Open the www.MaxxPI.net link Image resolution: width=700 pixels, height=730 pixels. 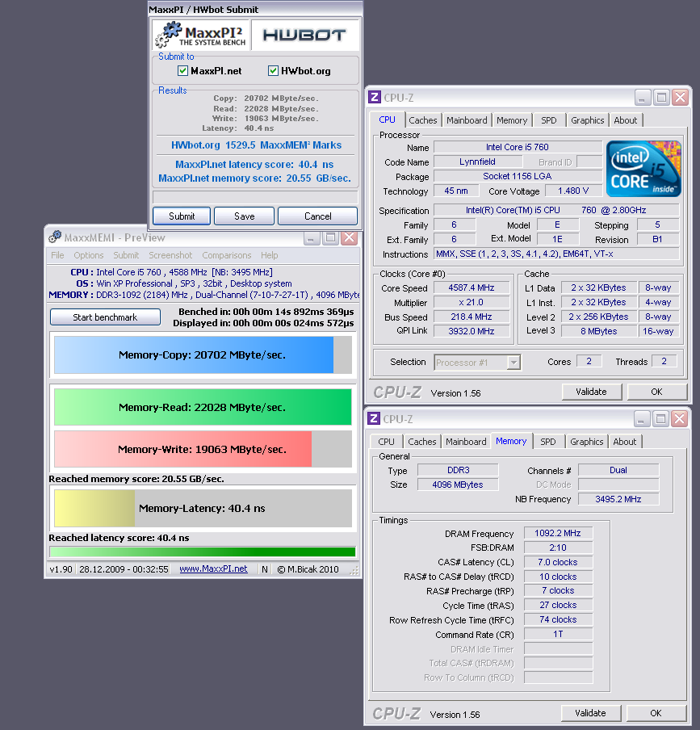point(213,569)
